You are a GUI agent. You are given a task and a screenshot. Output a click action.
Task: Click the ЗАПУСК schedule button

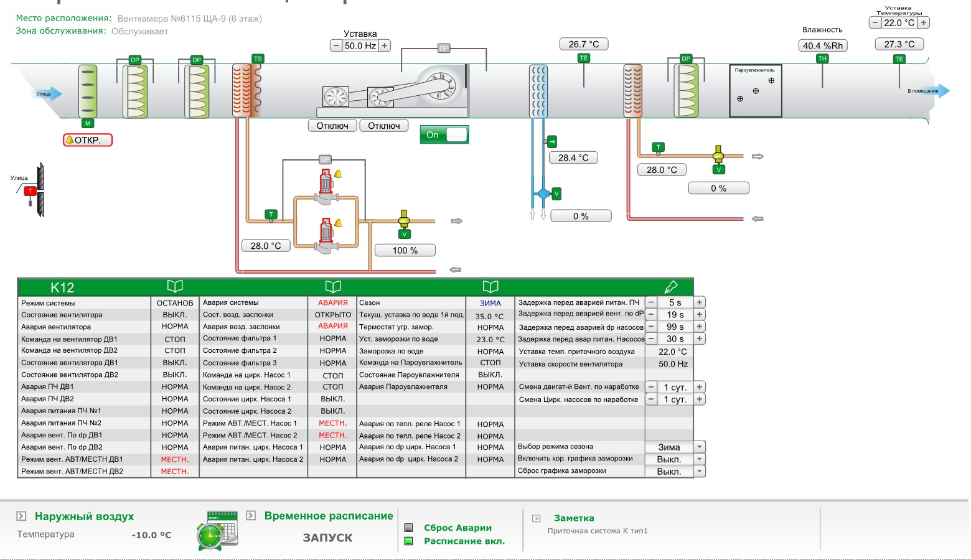(x=327, y=538)
